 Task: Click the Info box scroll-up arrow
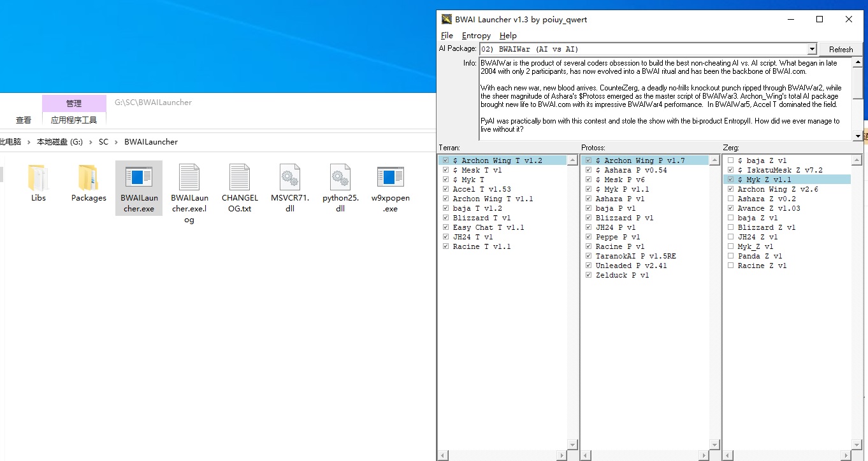pyautogui.click(x=858, y=63)
